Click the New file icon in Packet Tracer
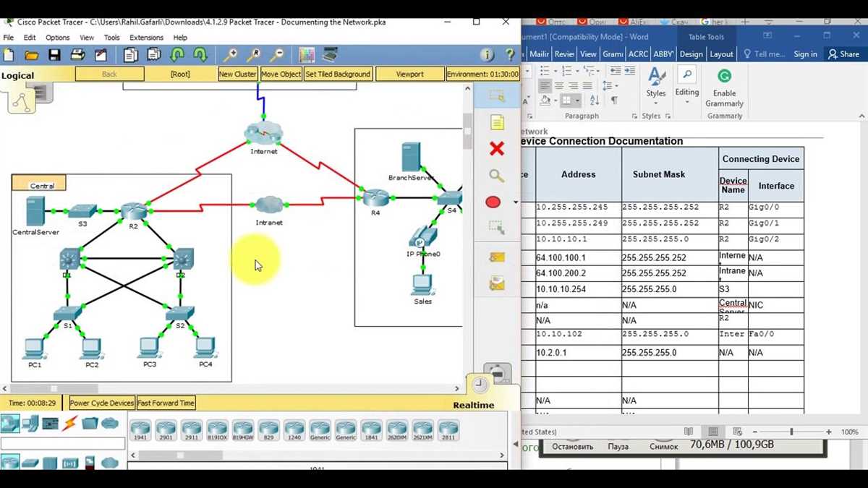Image resolution: width=868 pixels, height=488 pixels. point(9,55)
